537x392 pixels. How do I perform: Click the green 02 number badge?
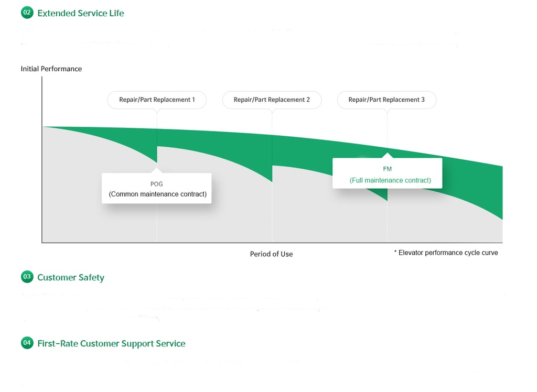(x=27, y=13)
